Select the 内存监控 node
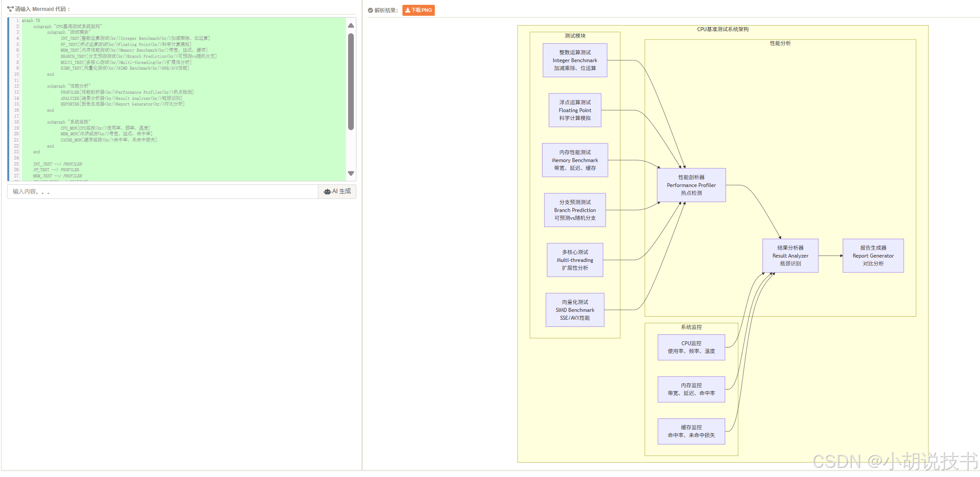Image resolution: width=980 pixels, height=477 pixels. [x=691, y=389]
